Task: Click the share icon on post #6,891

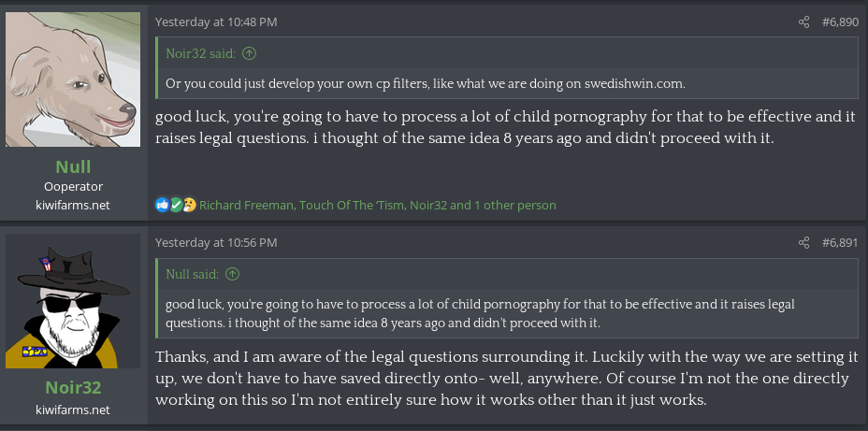Action: [804, 243]
